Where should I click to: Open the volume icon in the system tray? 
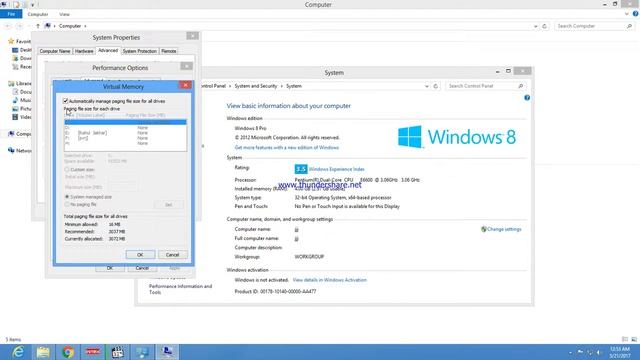tap(599, 352)
